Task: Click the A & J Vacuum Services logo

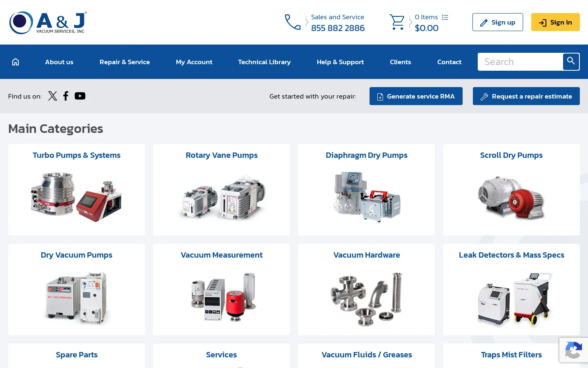Action: tap(48, 22)
